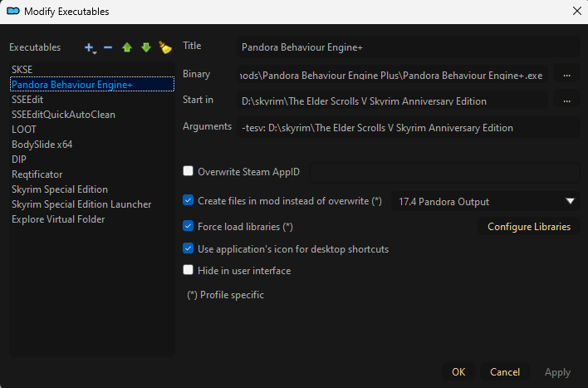This screenshot has height=388, width=588.
Task: Select Reqtificator entry
Action: click(92, 174)
